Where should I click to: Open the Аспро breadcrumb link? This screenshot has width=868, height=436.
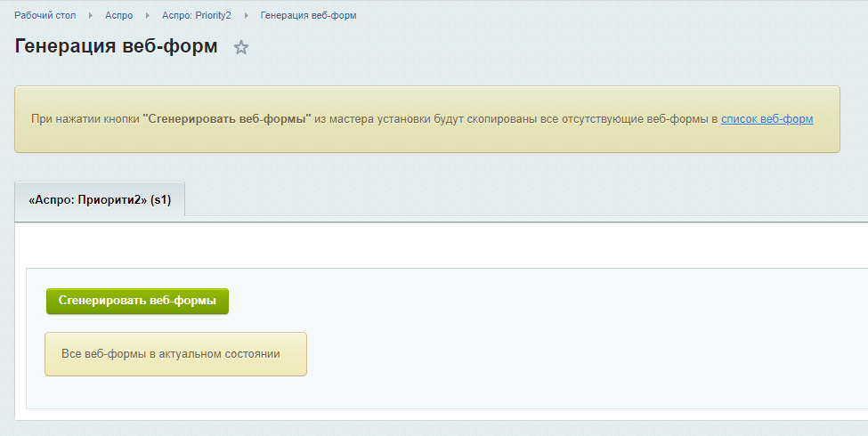119,15
